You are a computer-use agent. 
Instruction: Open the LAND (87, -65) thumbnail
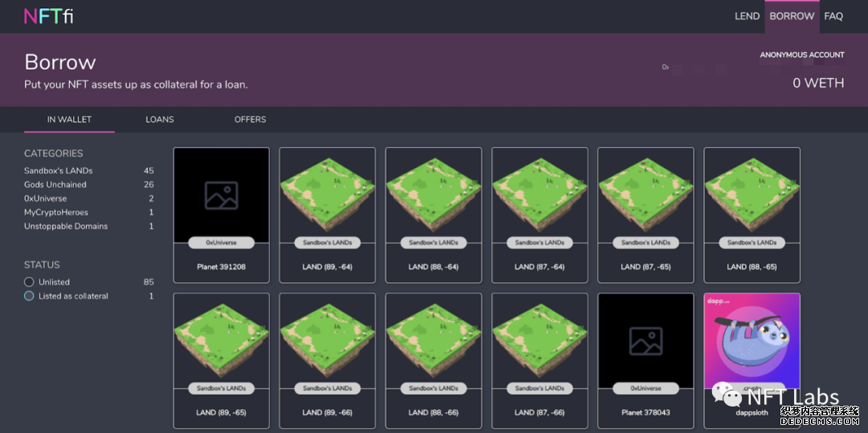point(646,194)
